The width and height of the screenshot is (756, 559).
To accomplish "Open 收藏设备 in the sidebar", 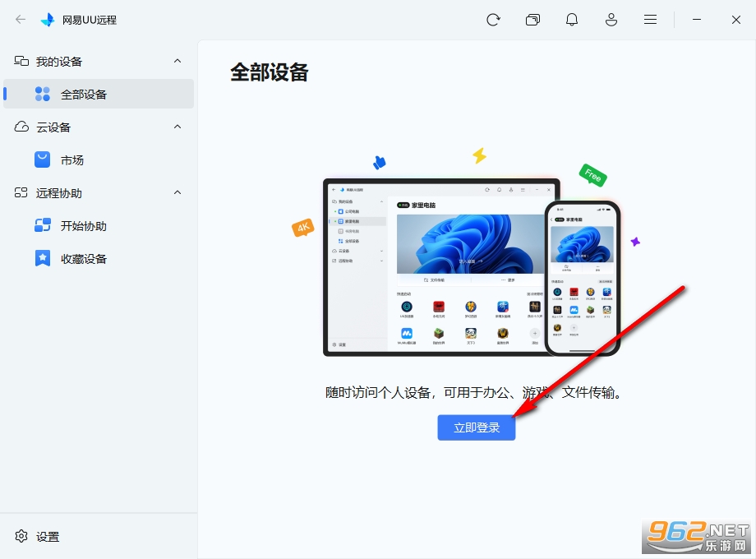I will point(99,258).
